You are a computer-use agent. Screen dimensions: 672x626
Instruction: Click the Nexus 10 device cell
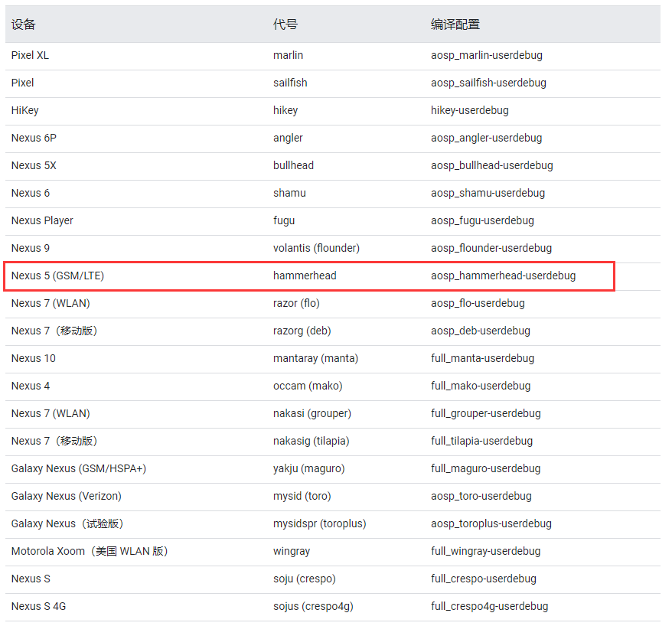[x=34, y=358]
